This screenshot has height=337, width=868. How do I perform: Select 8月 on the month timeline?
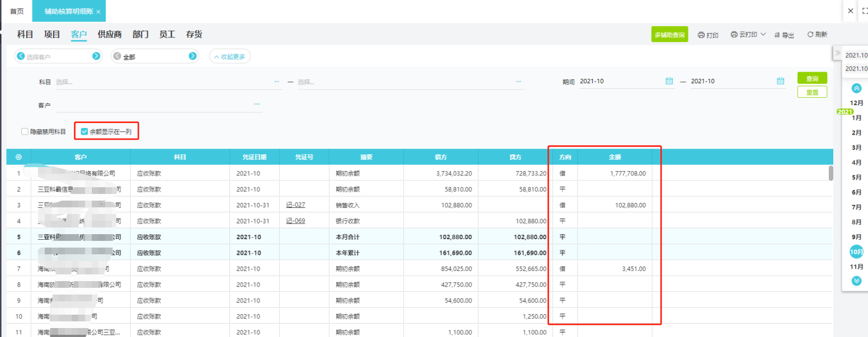click(856, 222)
